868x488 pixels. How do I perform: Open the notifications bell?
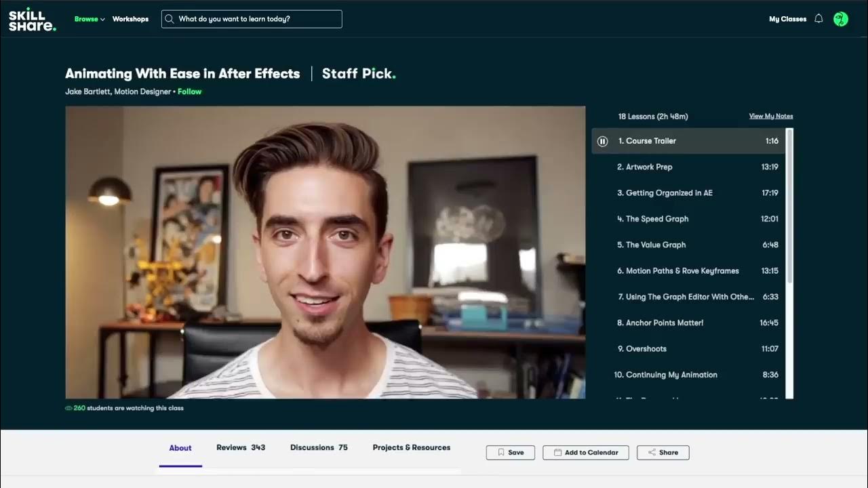click(818, 19)
